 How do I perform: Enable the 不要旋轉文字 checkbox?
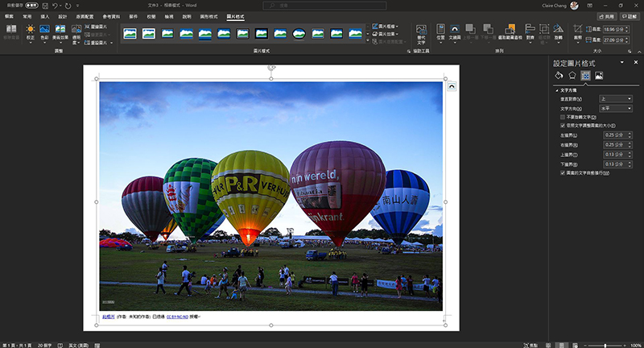(563, 117)
